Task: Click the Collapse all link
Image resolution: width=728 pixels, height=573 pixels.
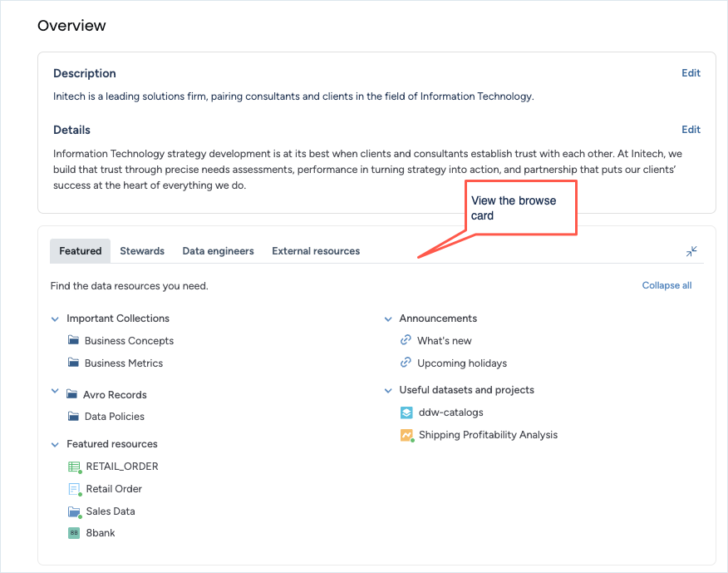Action: pyautogui.click(x=667, y=285)
